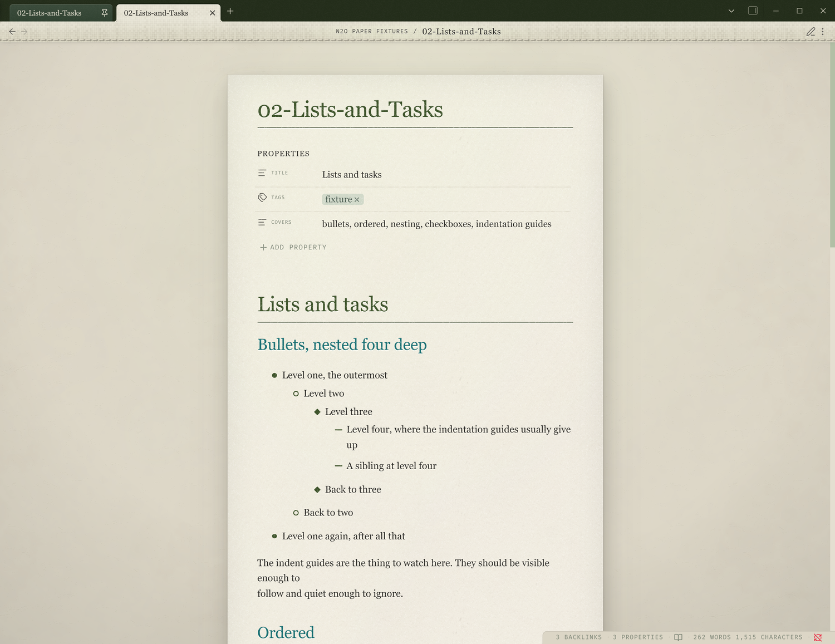Click the red sync status icon
Image resolution: width=835 pixels, height=644 pixels.
(818, 637)
